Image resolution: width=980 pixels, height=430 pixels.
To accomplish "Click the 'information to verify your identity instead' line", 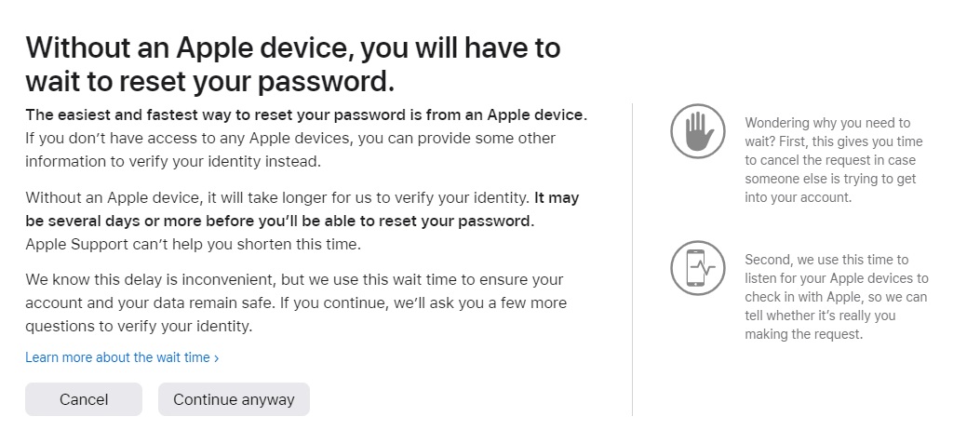I will (x=172, y=161).
